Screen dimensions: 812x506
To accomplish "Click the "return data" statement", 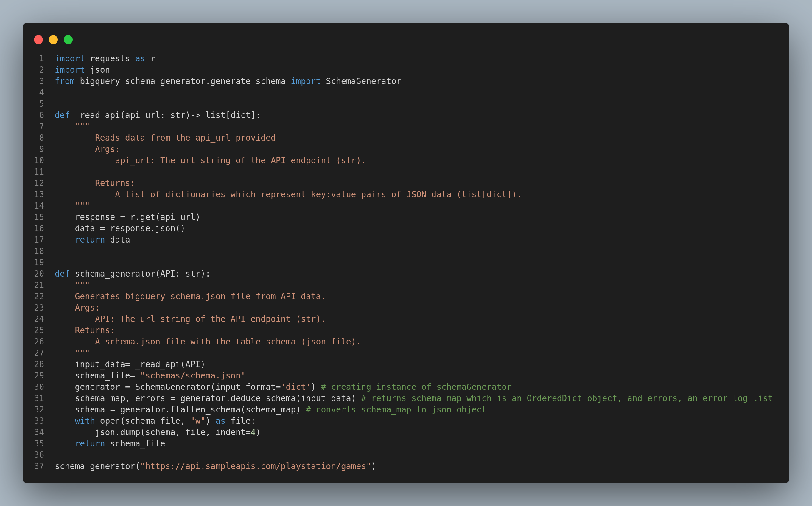I will tap(102, 240).
